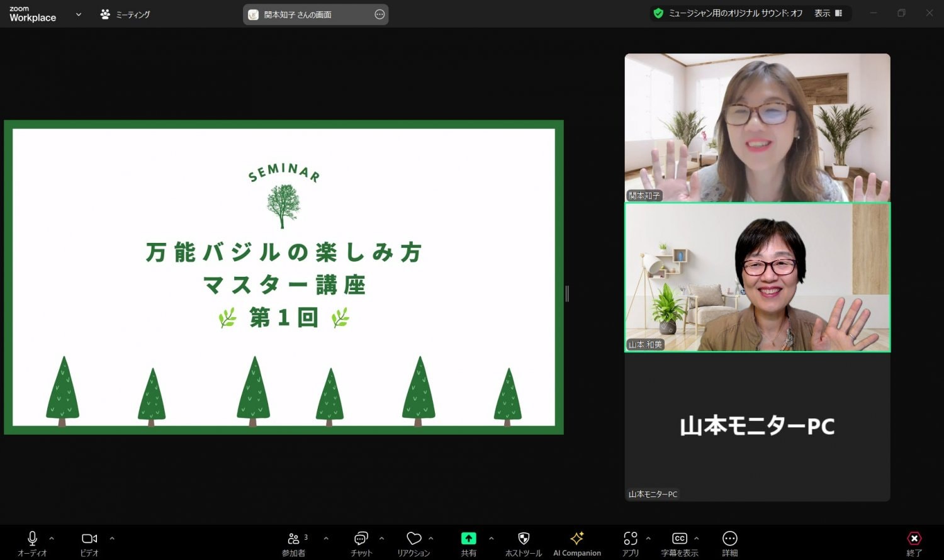Screen dimensions: 944x560
Task: Open host tools shield icon
Action: tap(523, 539)
